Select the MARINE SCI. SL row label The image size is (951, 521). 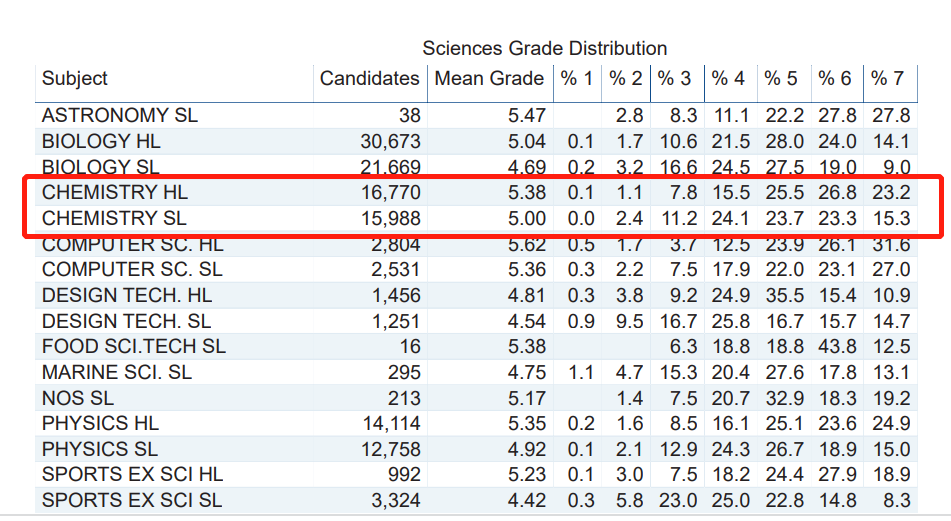point(117,372)
